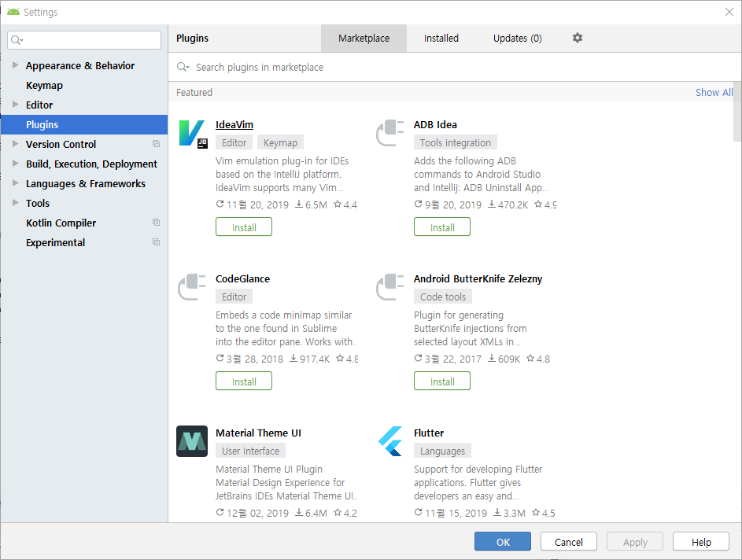Click the Cancel button
This screenshot has height=560, width=742.
coord(568,542)
